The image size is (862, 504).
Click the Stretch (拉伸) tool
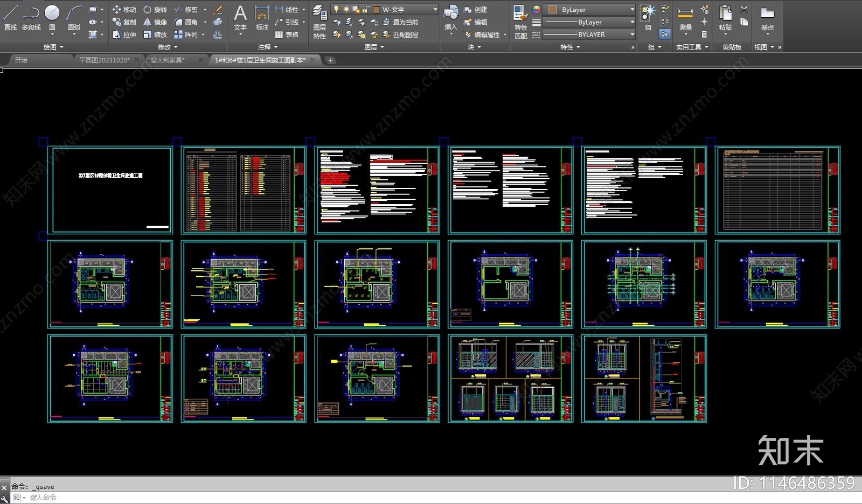(x=124, y=34)
